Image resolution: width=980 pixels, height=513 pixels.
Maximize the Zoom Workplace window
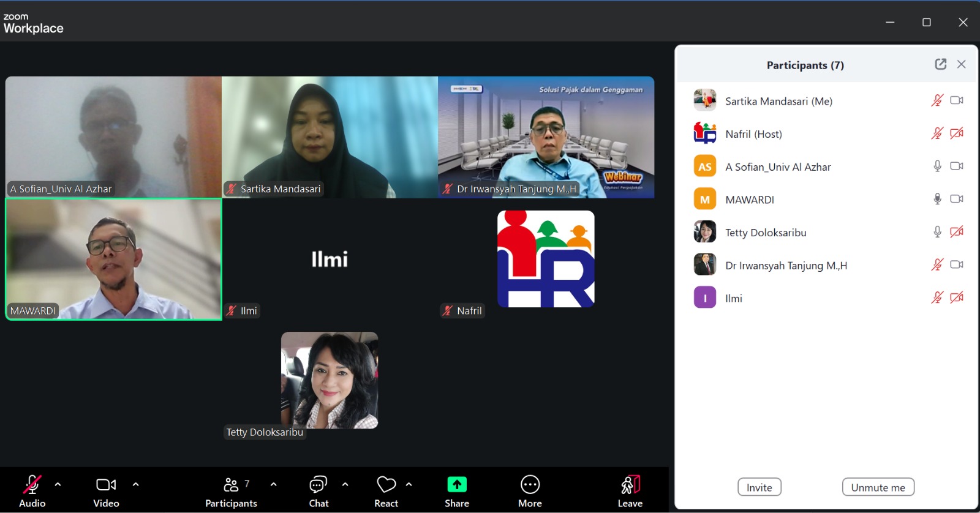click(x=927, y=22)
